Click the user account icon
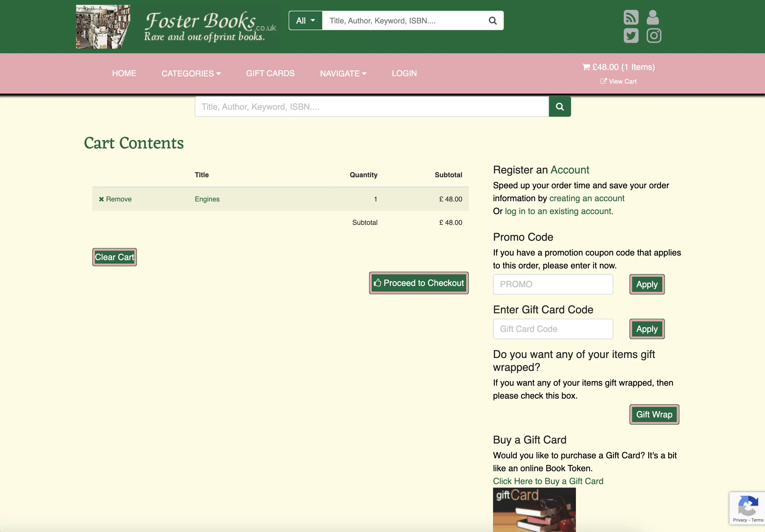Viewport: 765px width, 532px height. coord(652,17)
